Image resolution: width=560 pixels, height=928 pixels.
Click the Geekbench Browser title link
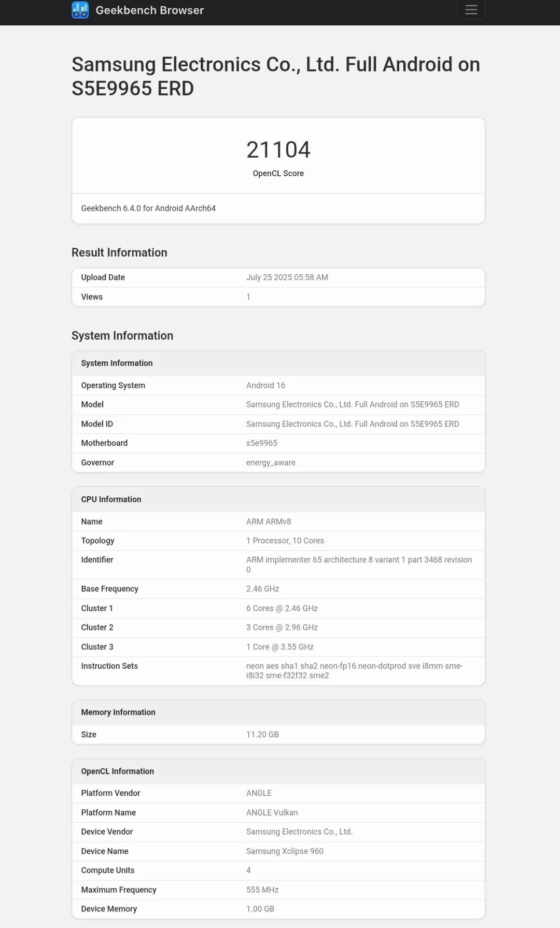(x=149, y=10)
